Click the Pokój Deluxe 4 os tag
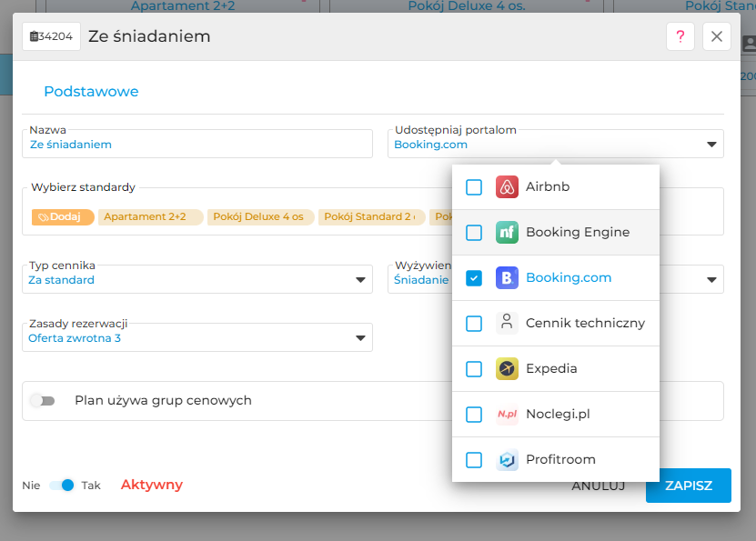This screenshot has width=756, height=541. click(260, 216)
